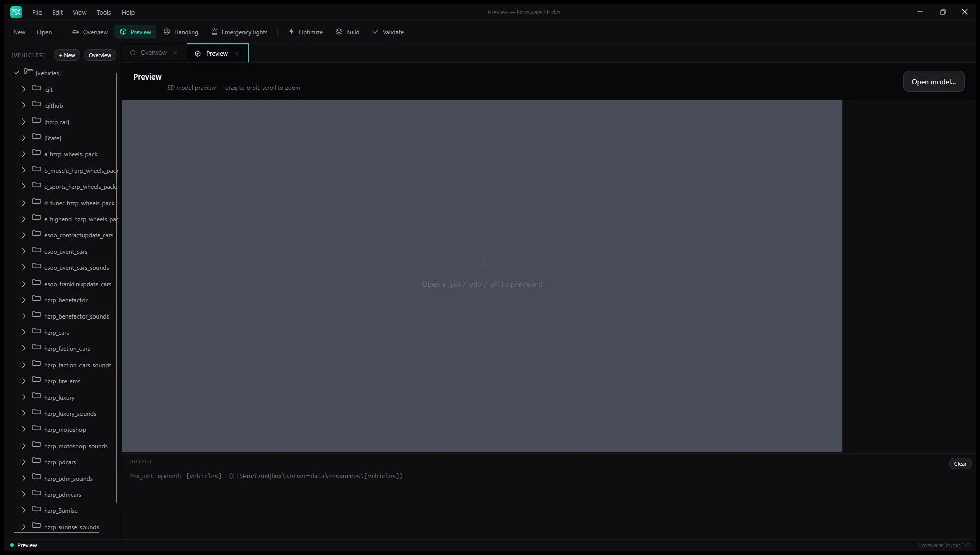Expand the a_hzrp_wheels_pack folder
980x555 pixels.
(x=24, y=154)
